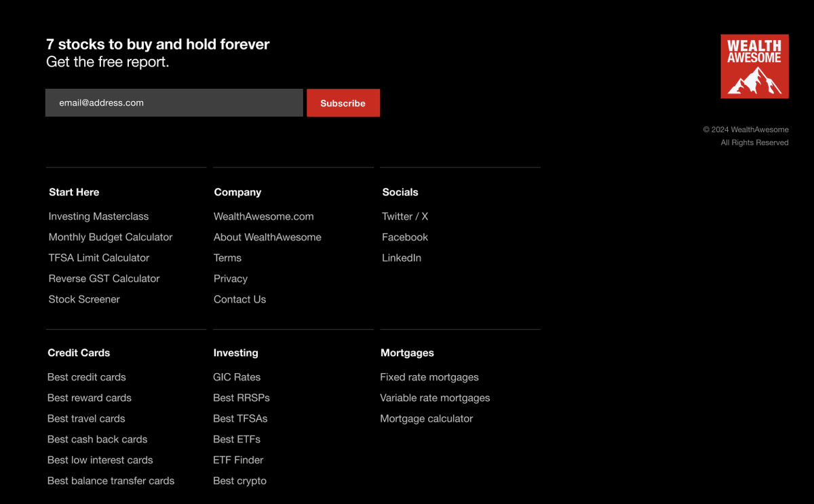Open Best reward cards link
Viewport: 814px width, 504px height.
90,398
